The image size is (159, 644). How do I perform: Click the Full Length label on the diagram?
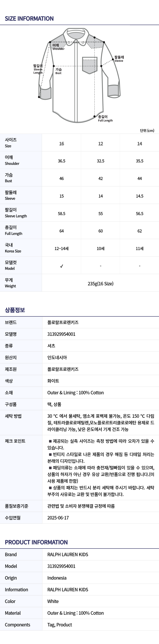tap(105, 118)
